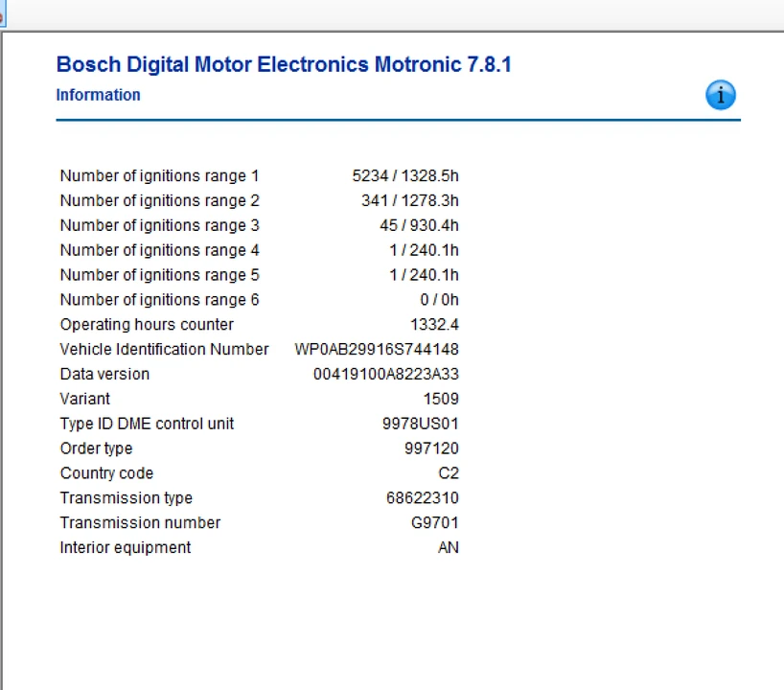The height and width of the screenshot is (690, 784).
Task: Select the 0 / 0h range 6 value
Action: (439, 300)
